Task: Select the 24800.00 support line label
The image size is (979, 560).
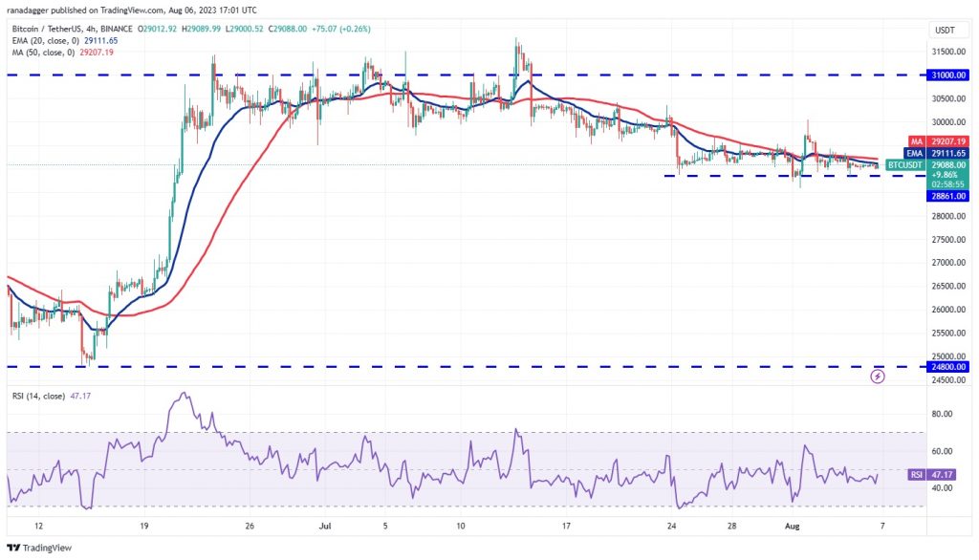Action: (948, 367)
